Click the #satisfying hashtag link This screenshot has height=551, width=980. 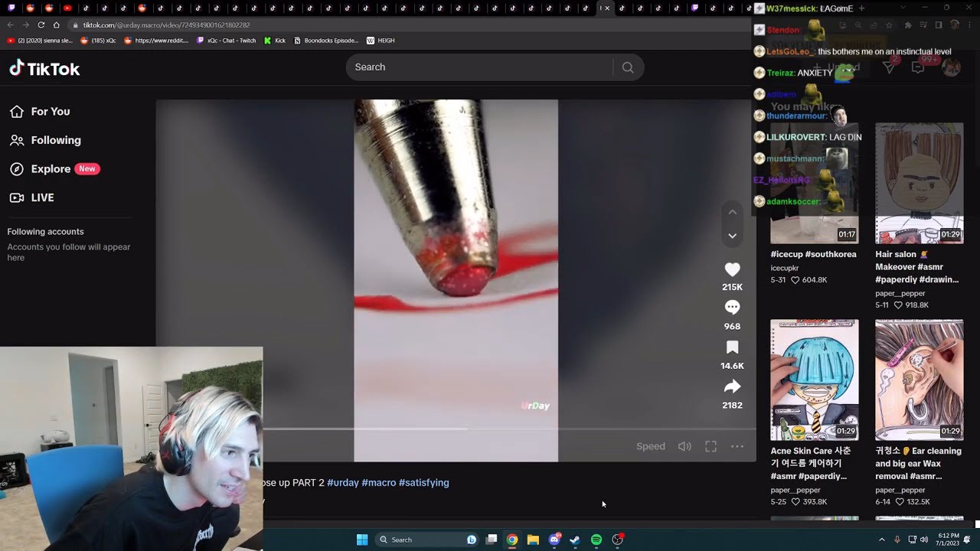tap(423, 483)
